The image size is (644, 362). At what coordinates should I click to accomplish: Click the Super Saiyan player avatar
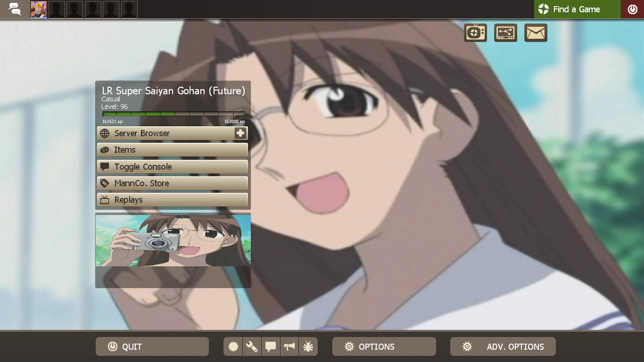(39, 9)
